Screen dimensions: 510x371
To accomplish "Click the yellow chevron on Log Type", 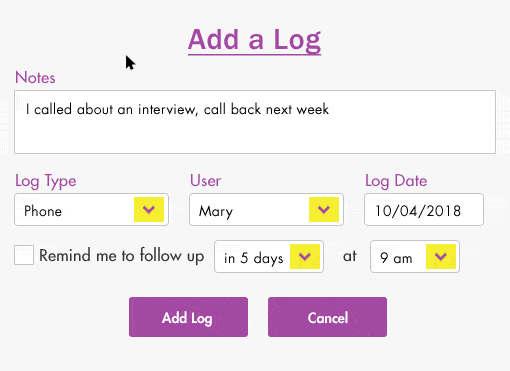I will [x=149, y=209].
